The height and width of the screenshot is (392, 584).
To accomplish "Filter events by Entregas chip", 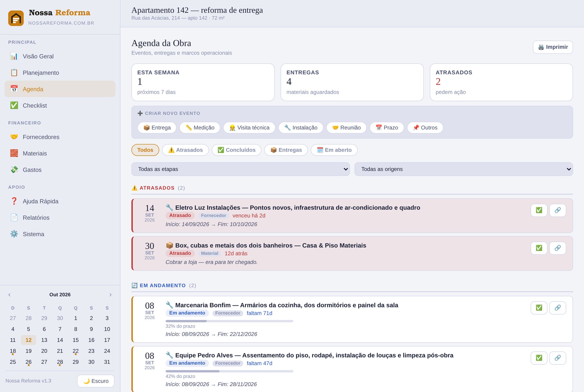I will point(286,150).
